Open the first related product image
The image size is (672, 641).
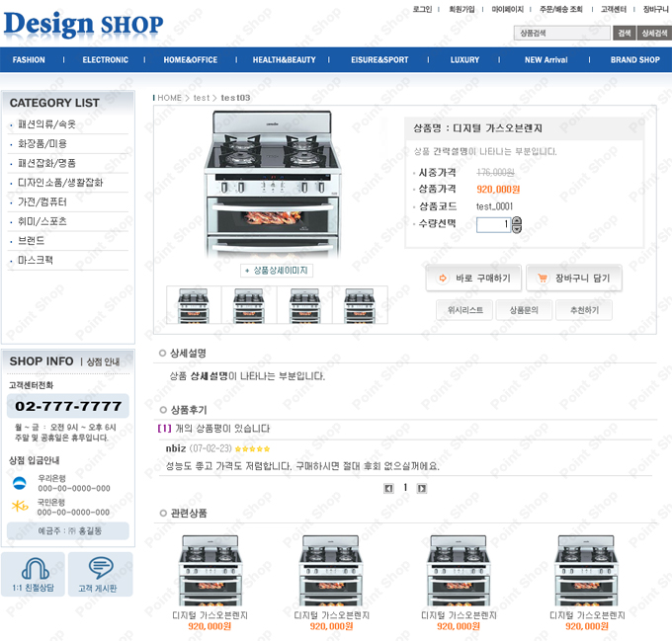210,570
